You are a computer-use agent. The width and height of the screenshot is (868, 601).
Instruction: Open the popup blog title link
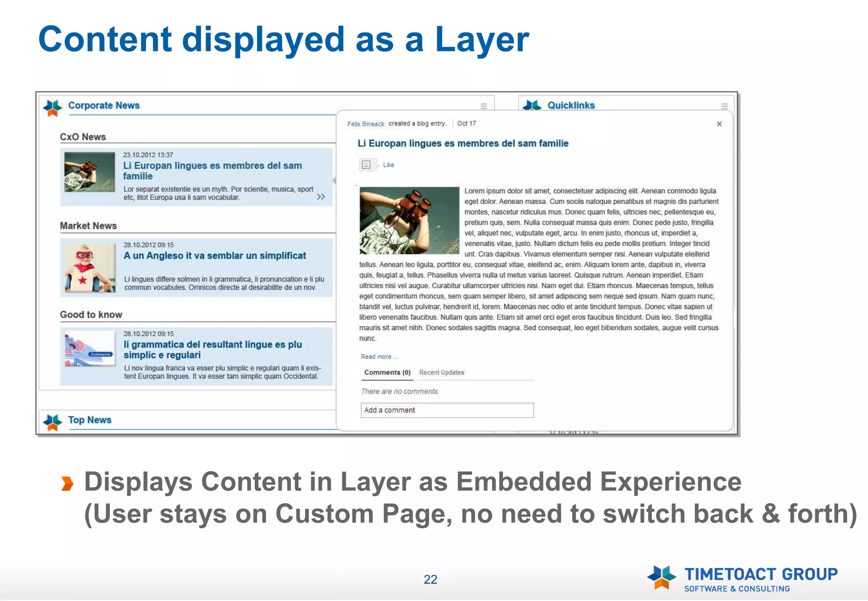(463, 143)
